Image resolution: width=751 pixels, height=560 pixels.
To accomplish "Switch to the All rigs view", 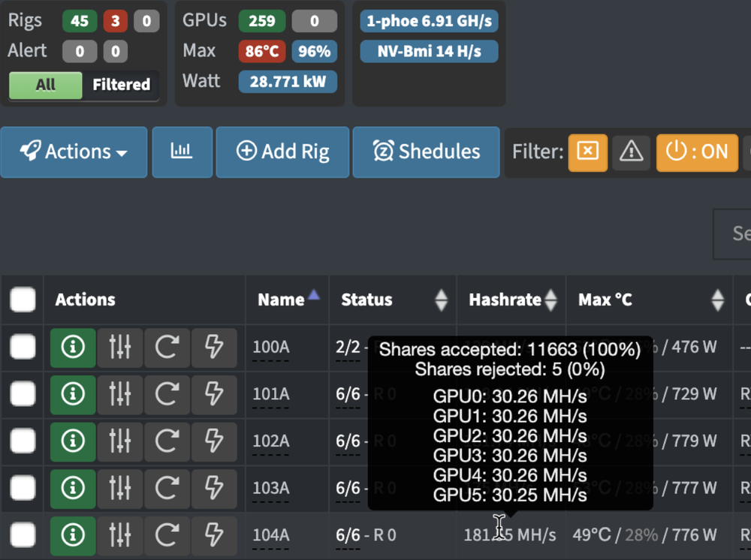I will tap(45, 85).
